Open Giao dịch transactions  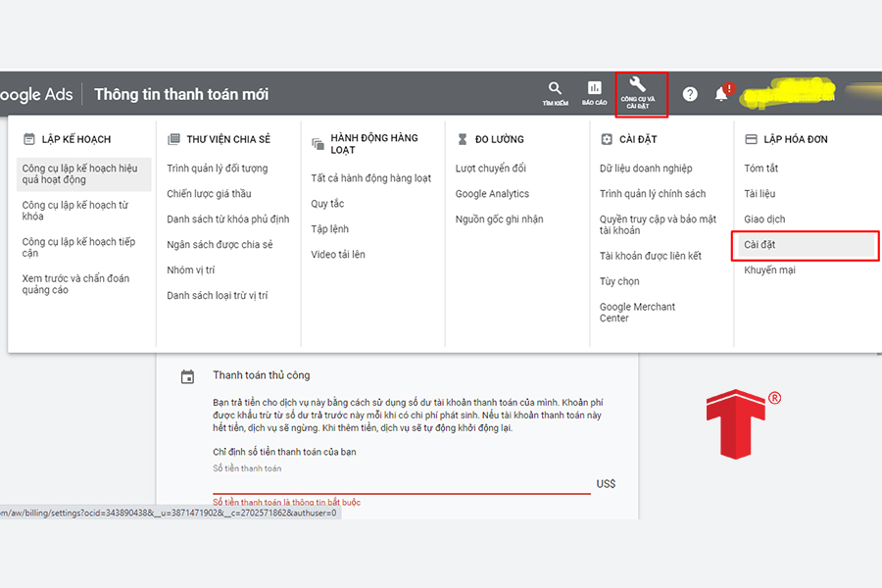pyautogui.click(x=764, y=219)
